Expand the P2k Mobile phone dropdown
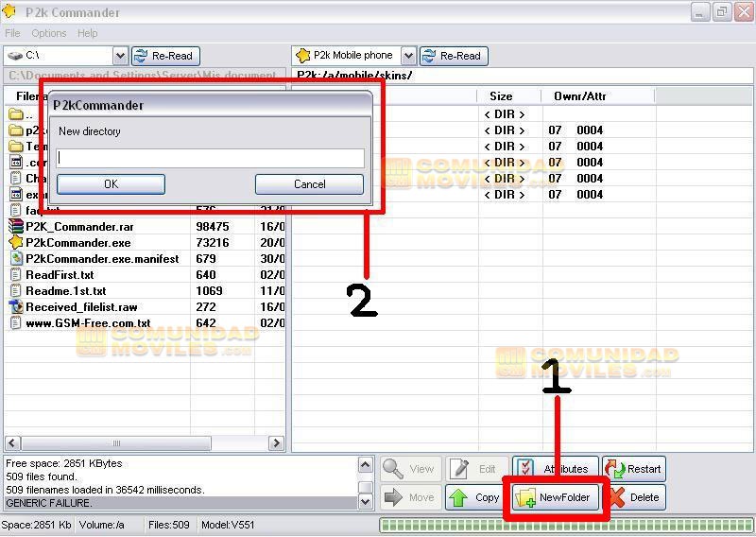Image resolution: width=756 pixels, height=537 pixels. [x=408, y=56]
